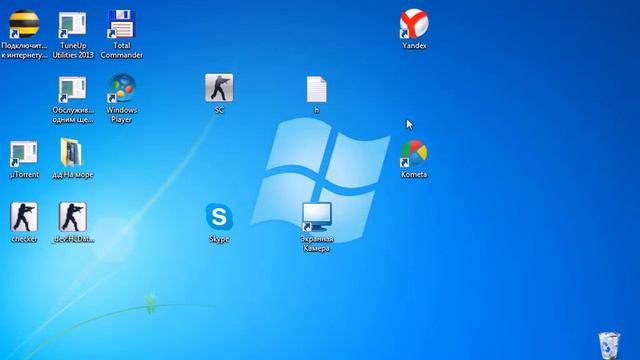Viewport: 640px width, 360px height.
Task: Open the Beeline internet connection shortcut
Action: (x=24, y=24)
